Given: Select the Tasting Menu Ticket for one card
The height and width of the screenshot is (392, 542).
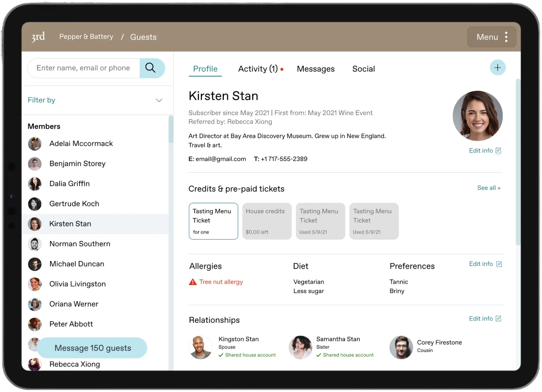Looking at the screenshot, I should click(x=213, y=221).
